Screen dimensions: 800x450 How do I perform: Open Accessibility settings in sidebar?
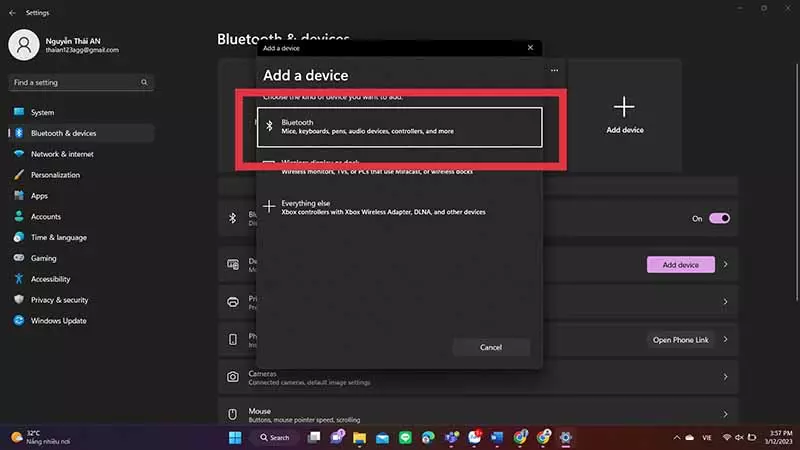(82, 279)
